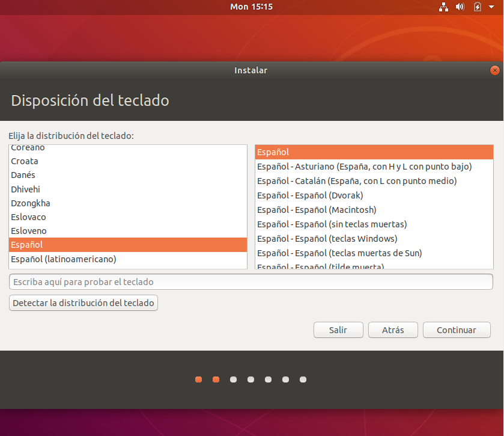Click the volume speaker icon
The width and height of the screenshot is (504, 436).
[x=460, y=7]
